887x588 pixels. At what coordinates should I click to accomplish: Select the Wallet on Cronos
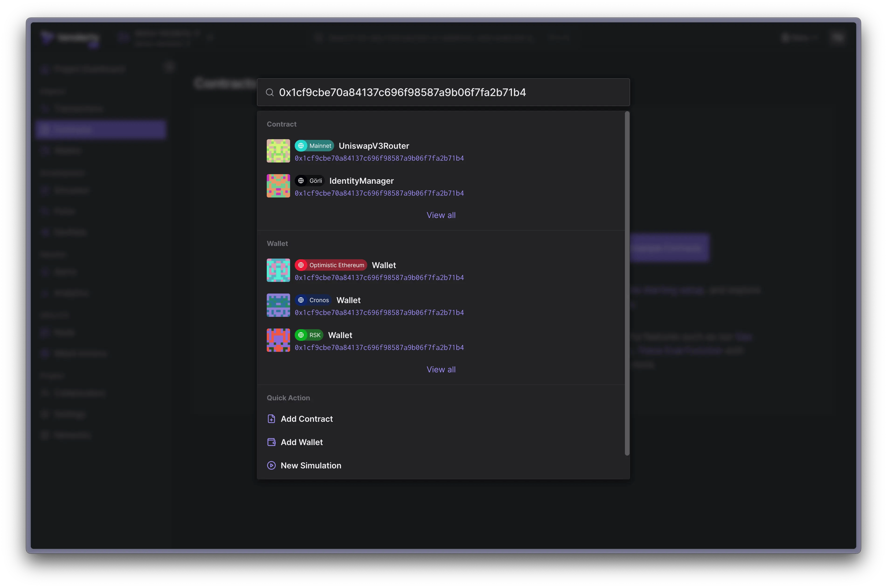tap(348, 300)
